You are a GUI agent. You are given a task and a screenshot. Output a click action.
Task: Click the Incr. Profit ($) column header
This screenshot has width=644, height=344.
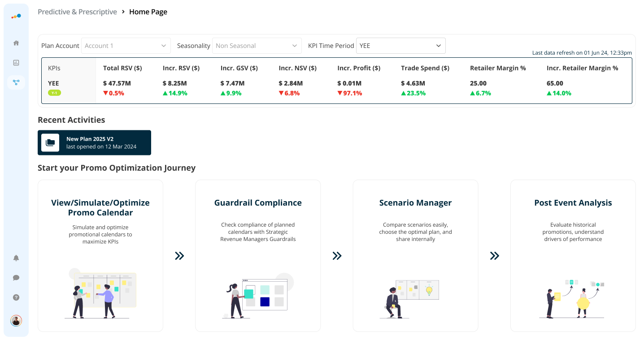tap(359, 68)
